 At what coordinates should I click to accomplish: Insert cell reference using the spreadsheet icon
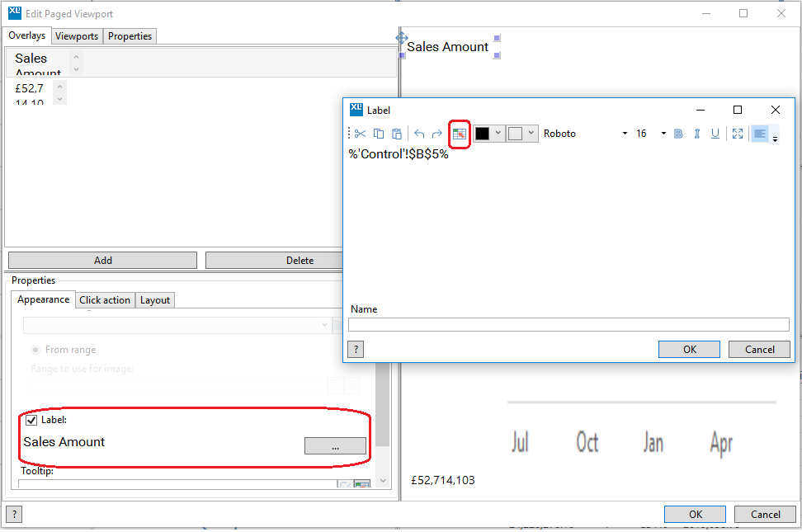[x=460, y=134]
